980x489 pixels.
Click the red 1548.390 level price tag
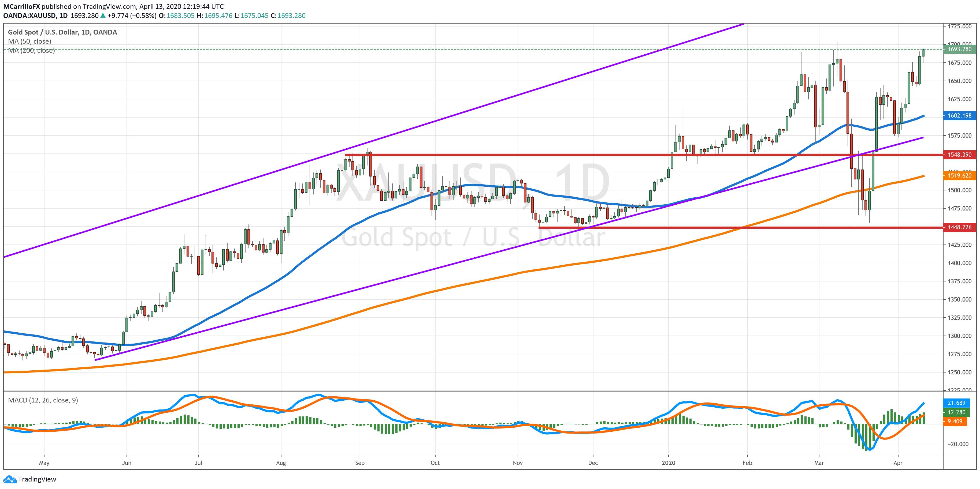[x=959, y=155]
